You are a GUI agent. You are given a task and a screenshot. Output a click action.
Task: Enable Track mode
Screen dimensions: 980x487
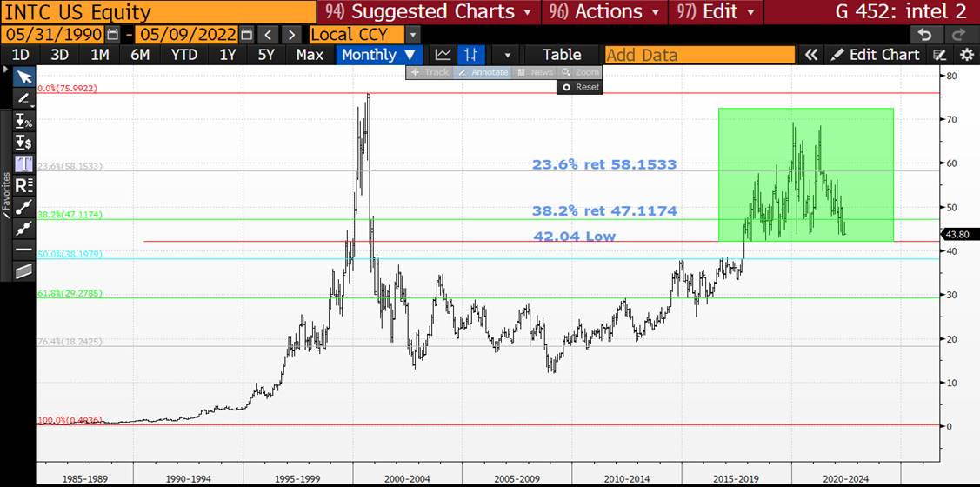[430, 72]
